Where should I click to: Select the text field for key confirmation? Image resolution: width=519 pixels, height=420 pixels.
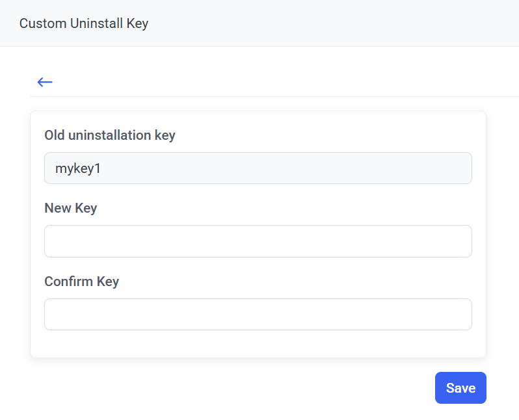coord(258,315)
